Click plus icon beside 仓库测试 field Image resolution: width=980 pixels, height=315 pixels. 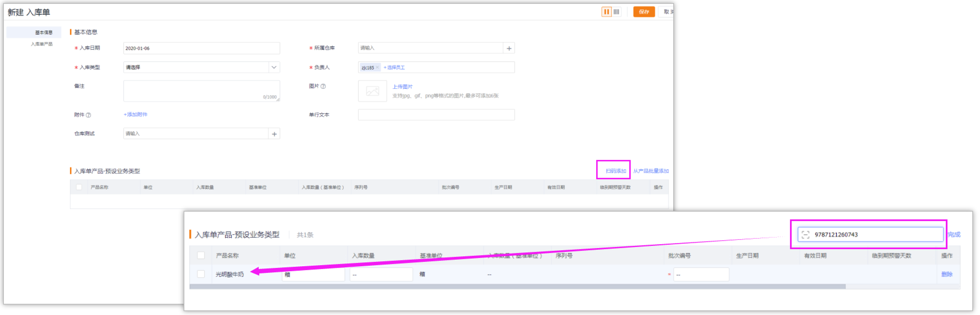click(274, 134)
